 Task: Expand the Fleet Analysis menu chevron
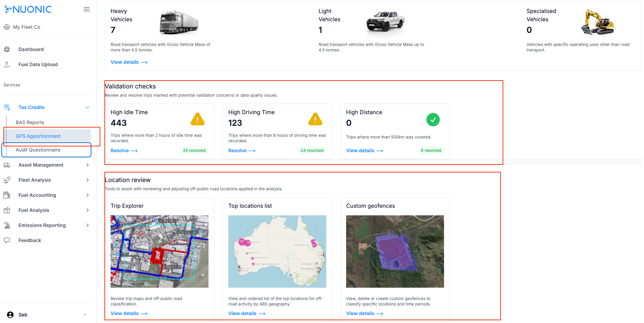(88, 180)
